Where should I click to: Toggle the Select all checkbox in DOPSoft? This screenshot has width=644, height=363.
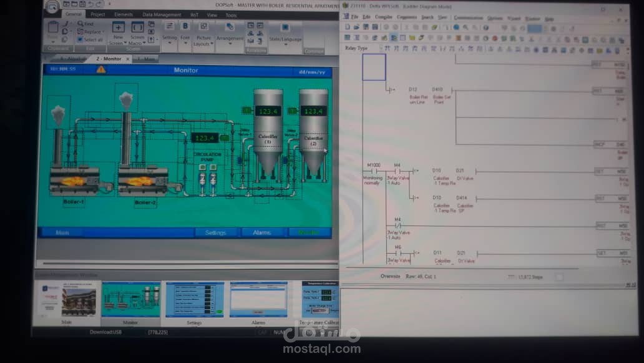click(x=80, y=40)
